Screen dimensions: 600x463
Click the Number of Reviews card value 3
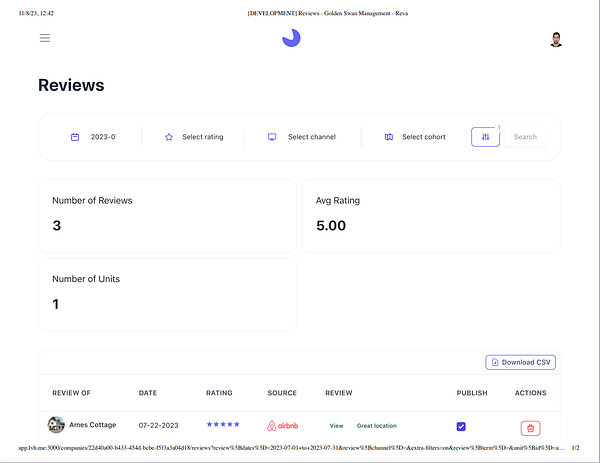tap(57, 225)
